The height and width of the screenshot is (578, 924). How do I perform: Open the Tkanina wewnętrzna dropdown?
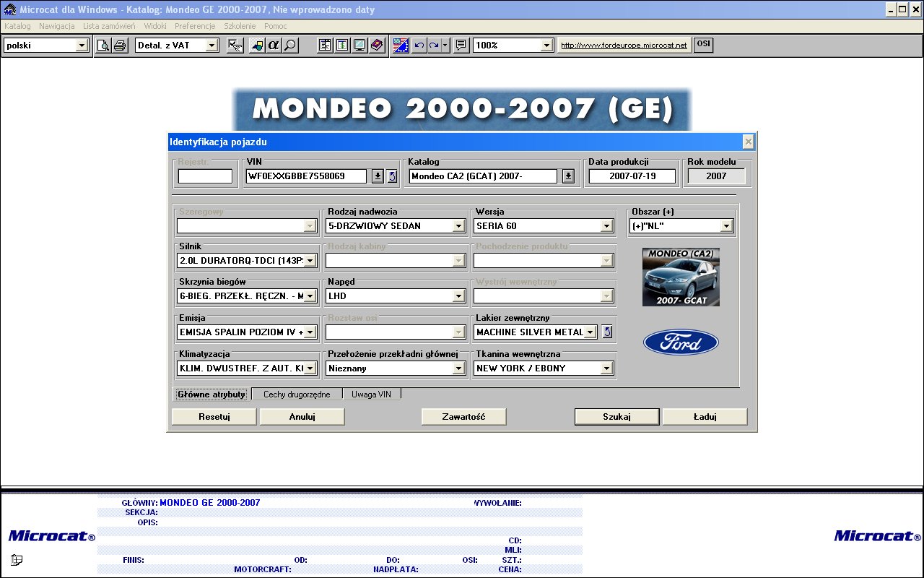coord(606,368)
